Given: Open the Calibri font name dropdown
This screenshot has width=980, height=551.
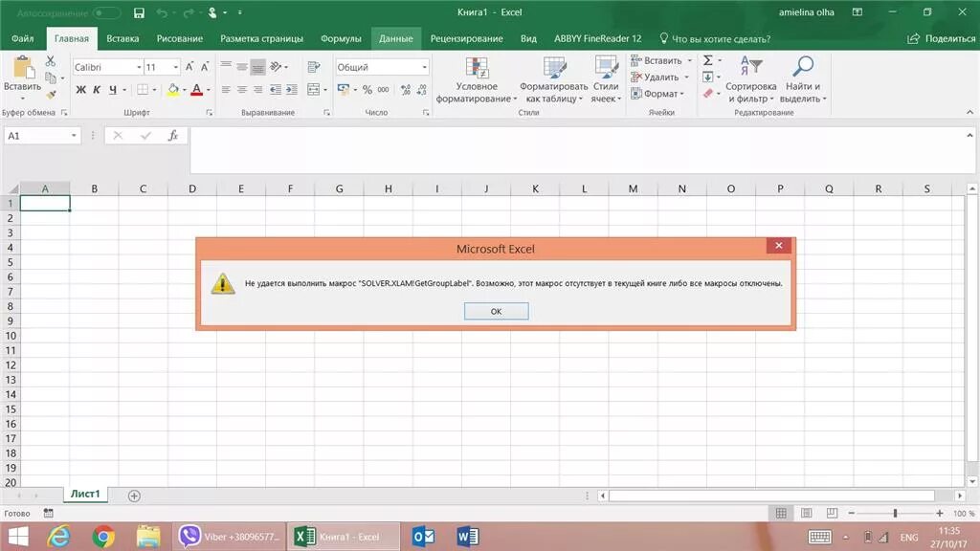Looking at the screenshot, I should click(x=139, y=67).
